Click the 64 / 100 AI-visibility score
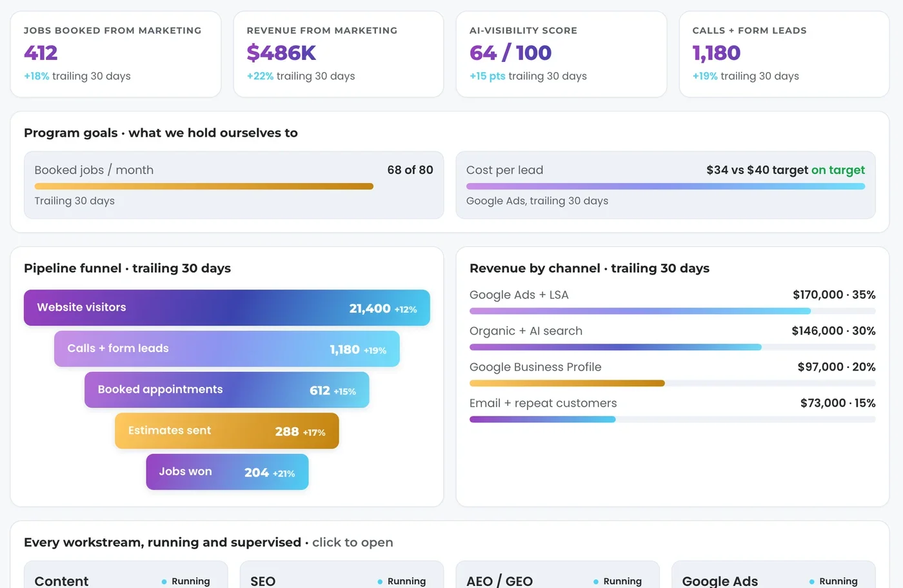The height and width of the screenshot is (588, 903). (511, 53)
